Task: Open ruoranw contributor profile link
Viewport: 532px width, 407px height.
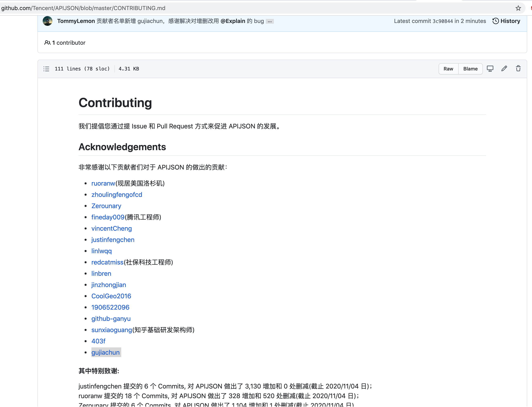Action: point(103,183)
